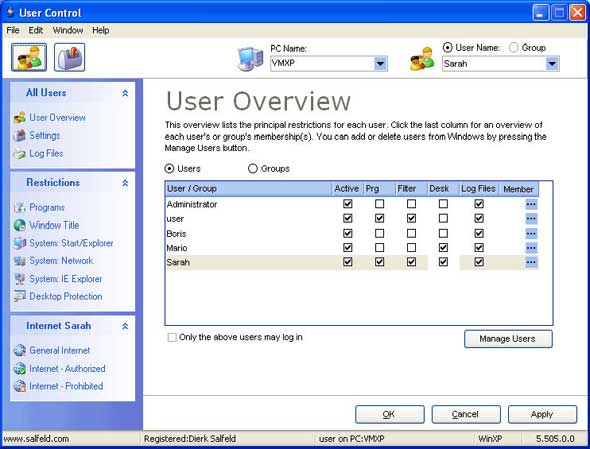The image size is (590, 449).
Task: Click the users icon beside User Name
Action: tap(422, 59)
